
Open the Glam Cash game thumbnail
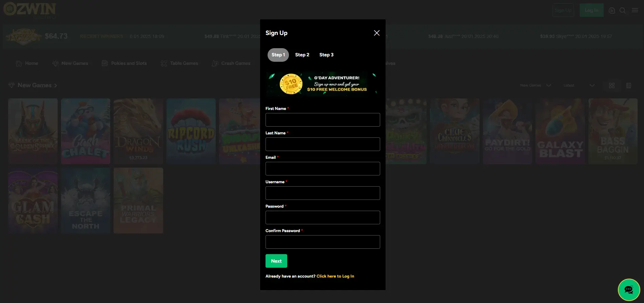(33, 201)
